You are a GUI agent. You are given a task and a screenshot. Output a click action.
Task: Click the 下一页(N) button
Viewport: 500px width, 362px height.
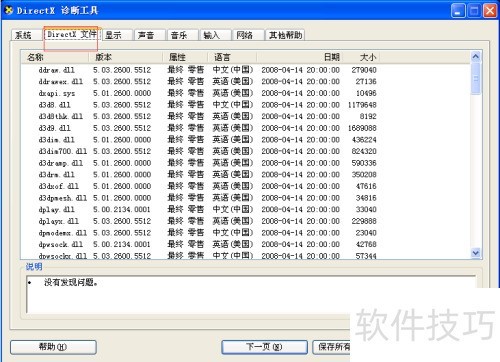click(264, 347)
